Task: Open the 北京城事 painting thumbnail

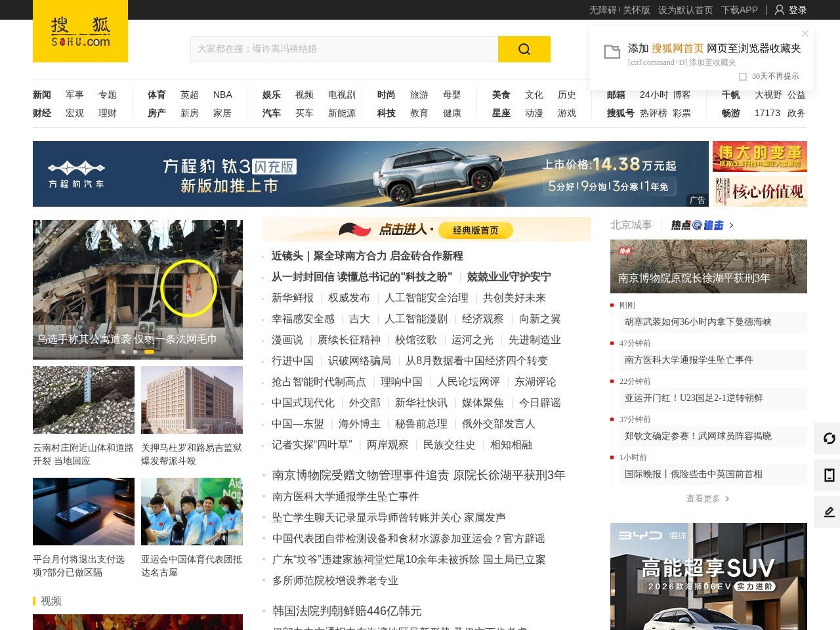Action: (x=709, y=266)
